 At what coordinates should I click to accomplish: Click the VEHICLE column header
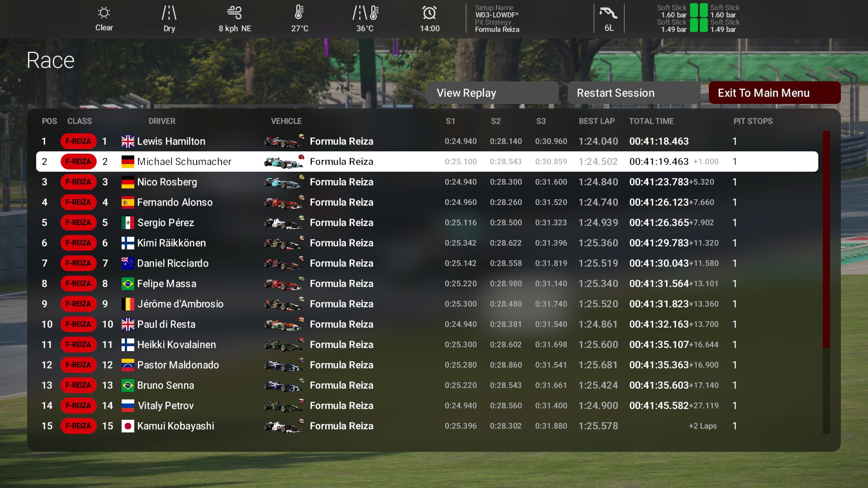tap(286, 121)
